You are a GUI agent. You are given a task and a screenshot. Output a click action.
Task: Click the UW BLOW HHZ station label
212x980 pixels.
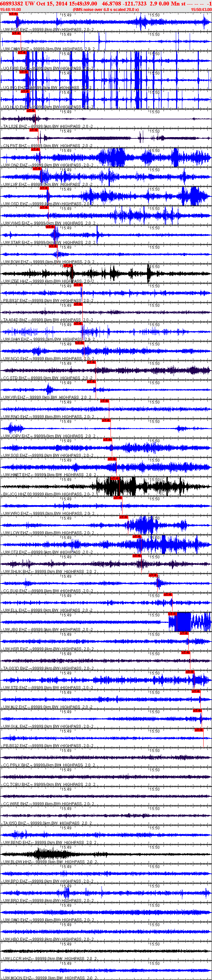point(17,862)
